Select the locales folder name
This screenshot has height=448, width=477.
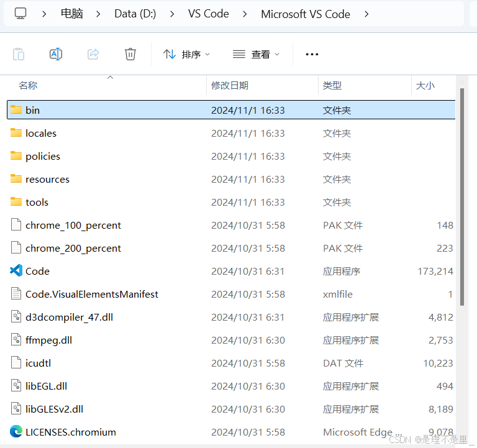(41, 134)
